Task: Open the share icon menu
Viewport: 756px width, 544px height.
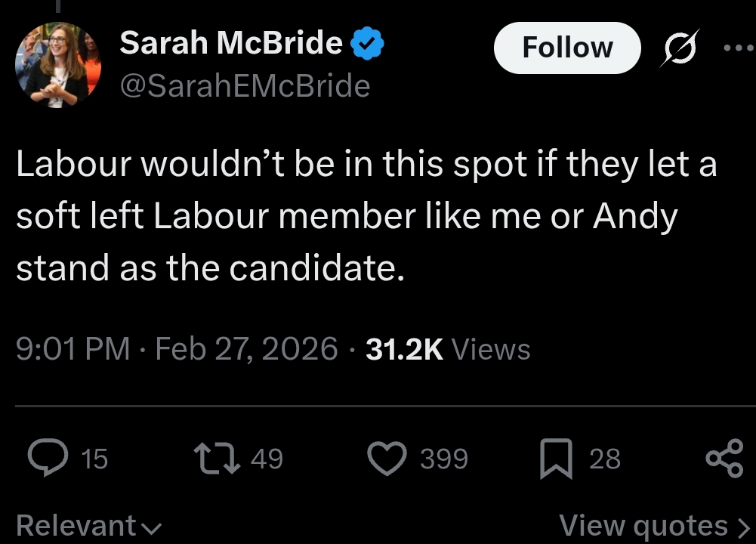Action: [724, 459]
